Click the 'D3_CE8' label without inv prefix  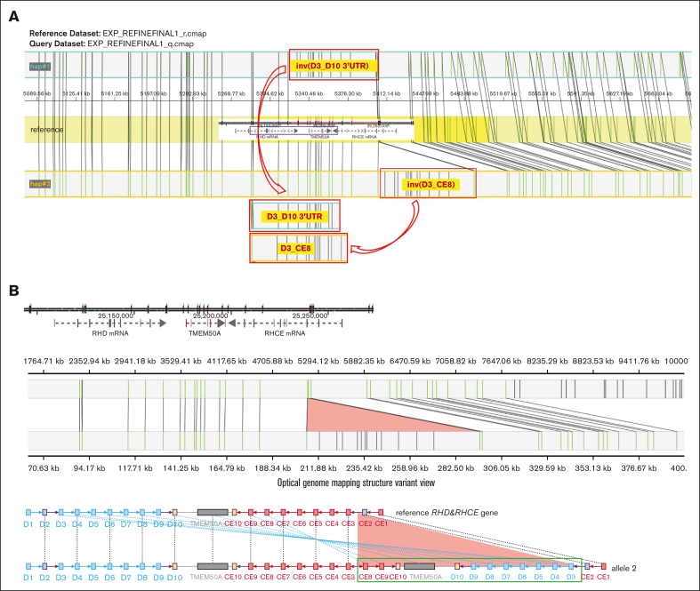point(295,249)
